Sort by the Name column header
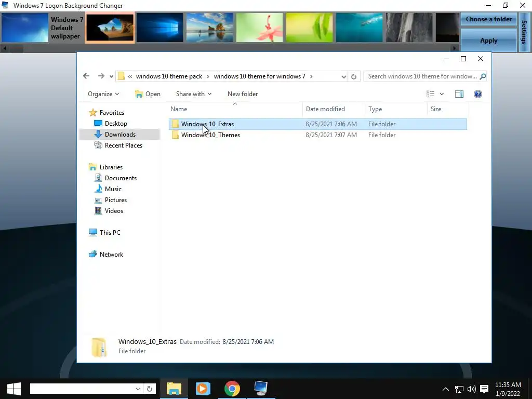532x399 pixels. [x=235, y=109]
